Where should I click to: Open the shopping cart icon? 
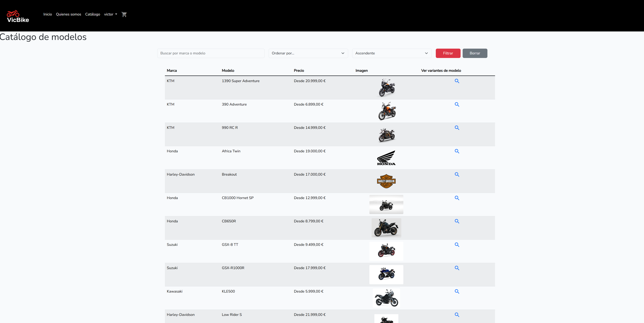pos(124,14)
